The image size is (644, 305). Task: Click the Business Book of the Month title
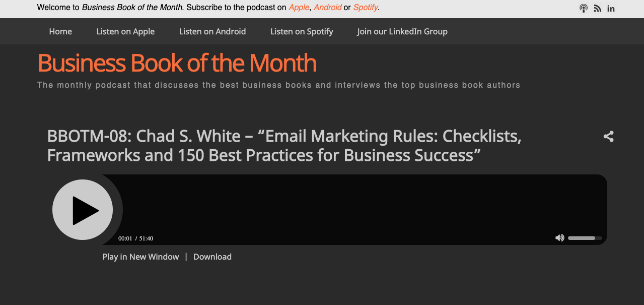pos(177,63)
